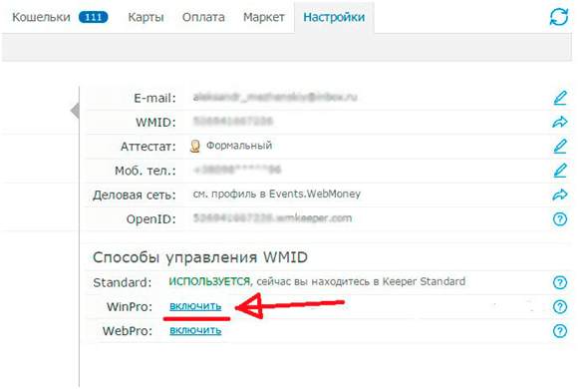Click the 'WebPro:' label

(128, 331)
